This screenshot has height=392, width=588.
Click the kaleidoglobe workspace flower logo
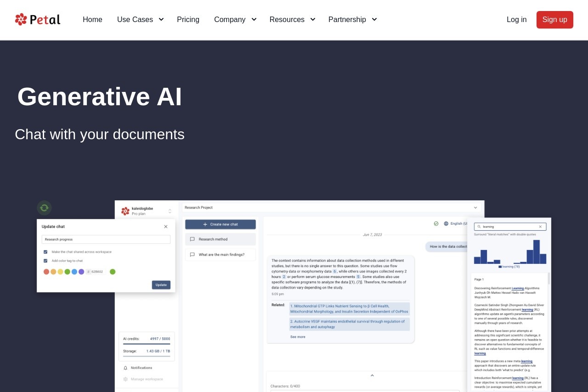pos(125,211)
